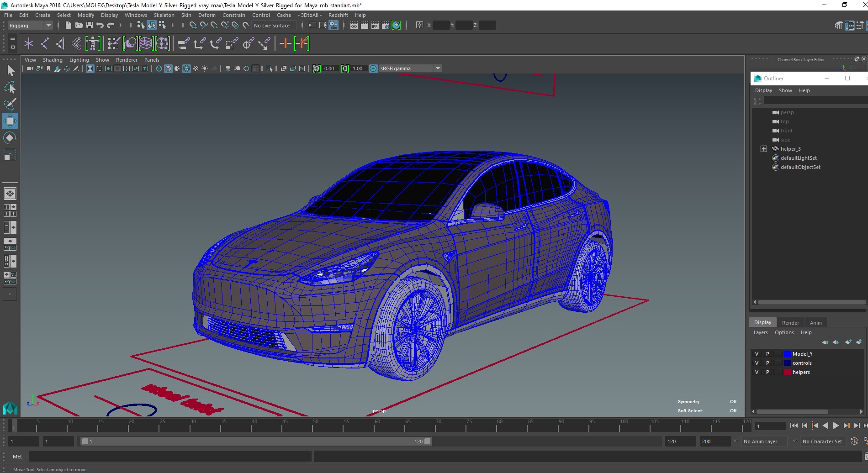Click the Quick Rig character icon
Viewport: 868px width, 473px height.
coord(93,44)
